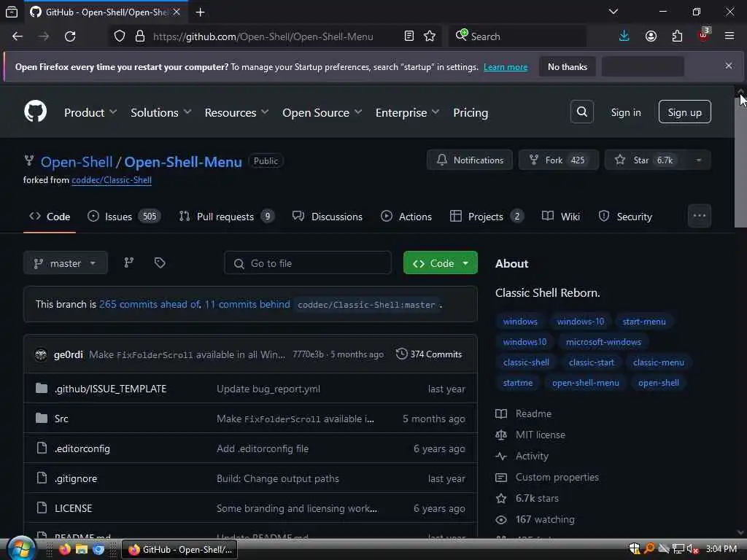Expand the Enterprise menu

[x=407, y=113]
